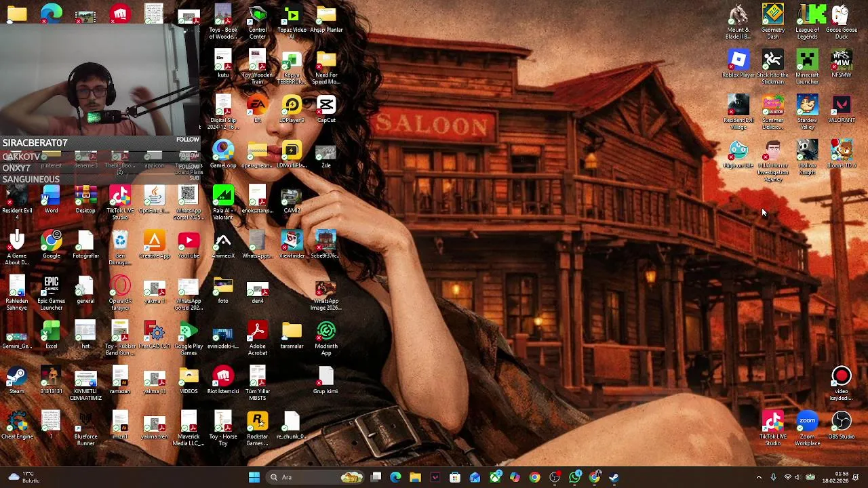
Task: Select the Creative App icon
Action: 154,244
